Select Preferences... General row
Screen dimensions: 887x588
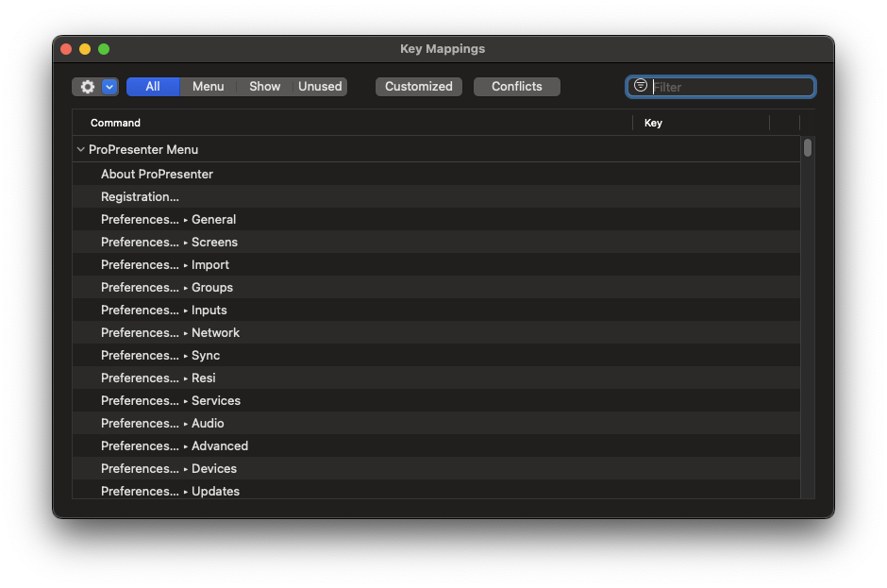pyautogui.click(x=436, y=219)
